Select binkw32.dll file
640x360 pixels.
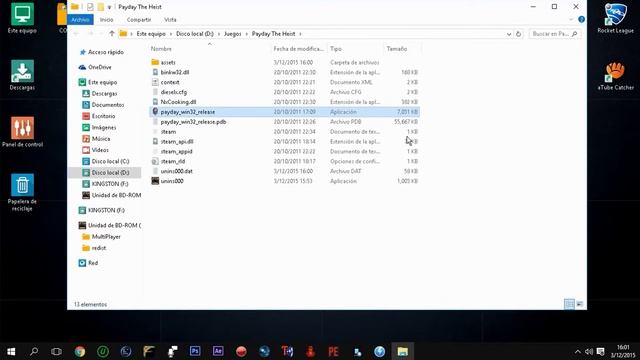[175, 72]
